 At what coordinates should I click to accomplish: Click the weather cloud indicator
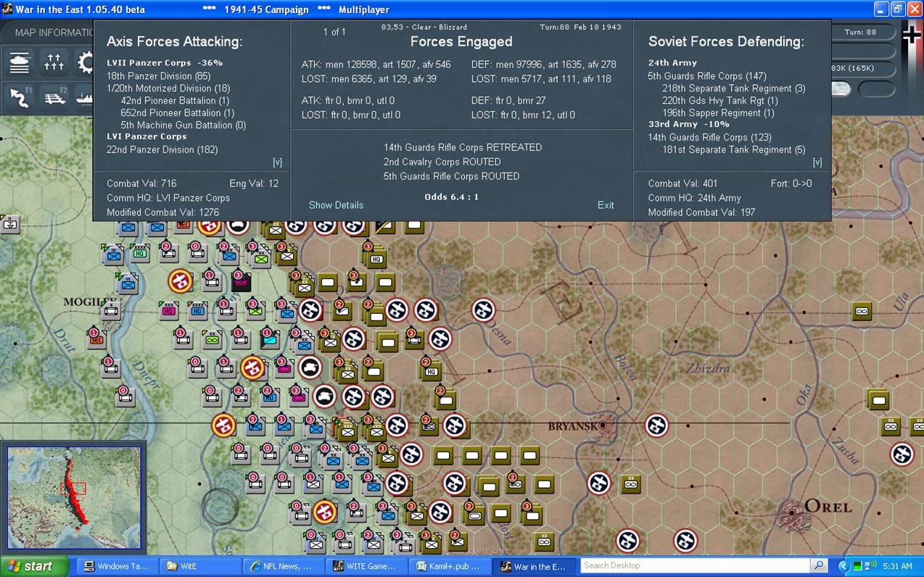point(841,89)
